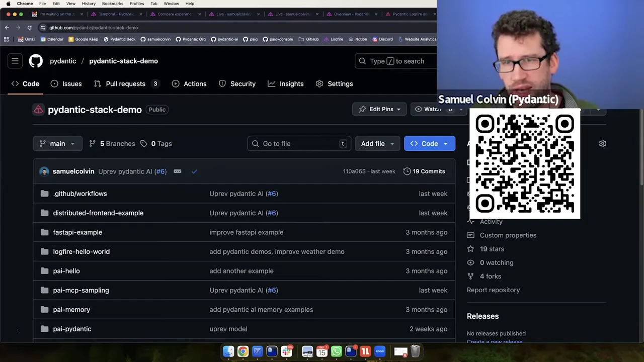
Task: Open Finder from the Dock
Action: pyautogui.click(x=228, y=351)
